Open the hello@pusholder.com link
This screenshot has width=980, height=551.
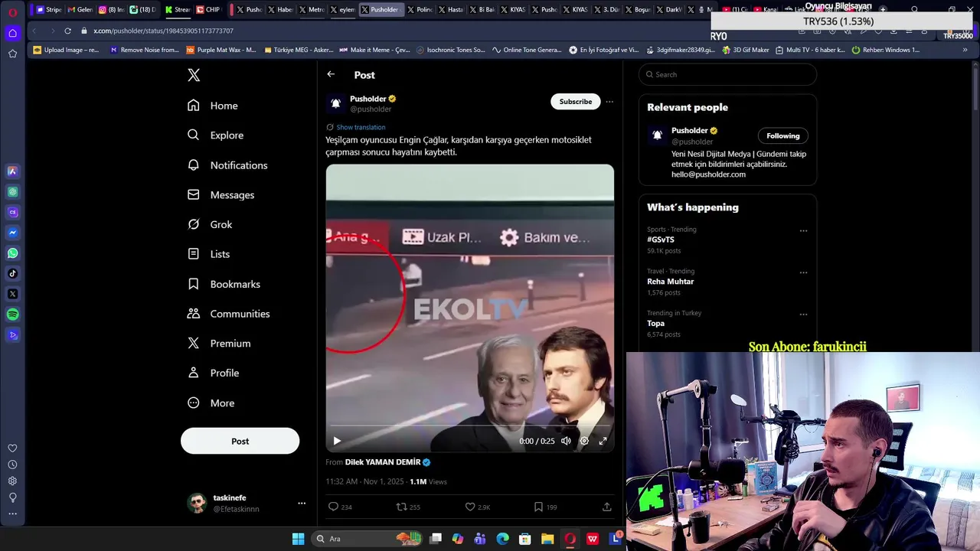[x=708, y=174]
